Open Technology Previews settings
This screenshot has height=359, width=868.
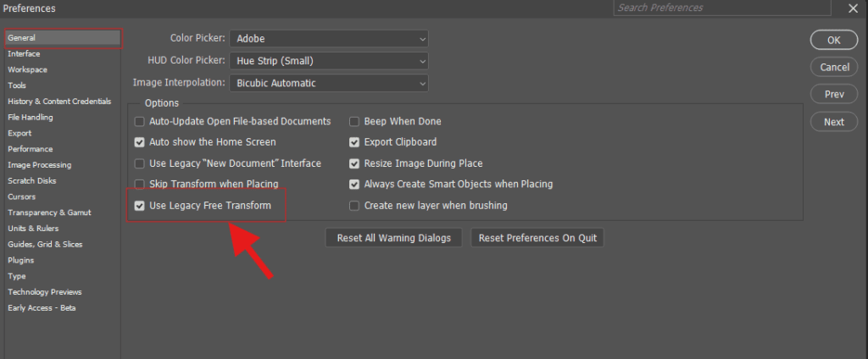(45, 292)
